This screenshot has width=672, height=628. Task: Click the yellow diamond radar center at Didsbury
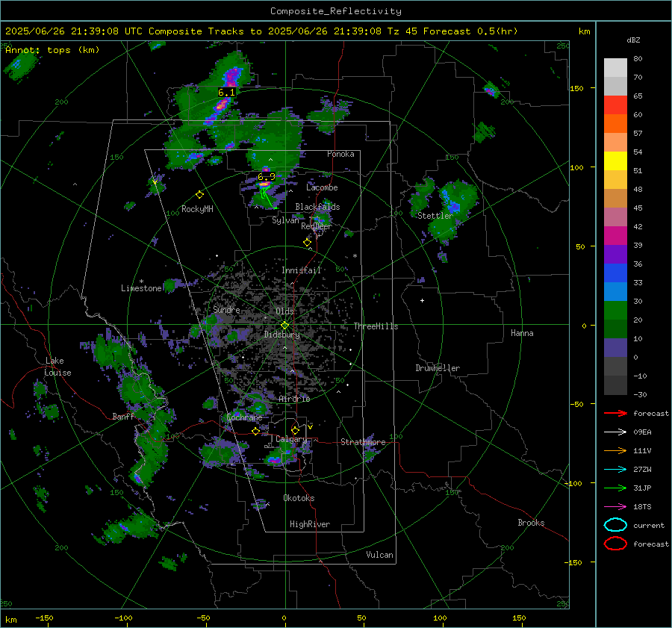point(284,326)
